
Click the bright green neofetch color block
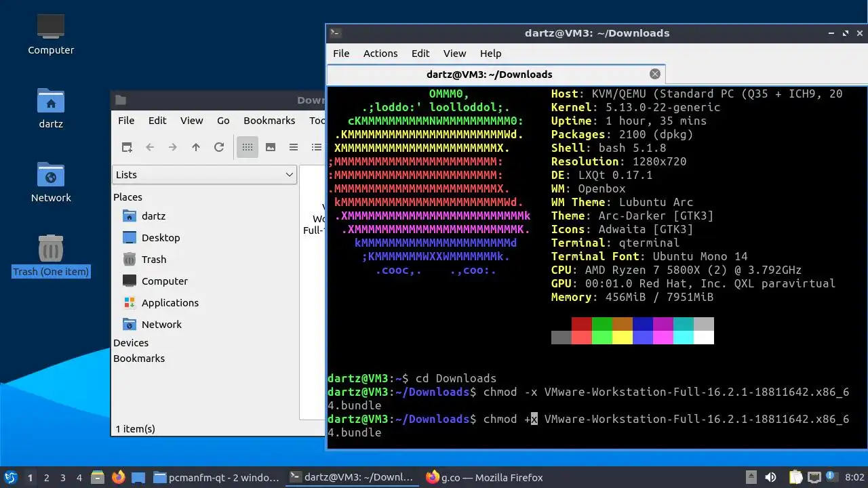click(x=602, y=338)
